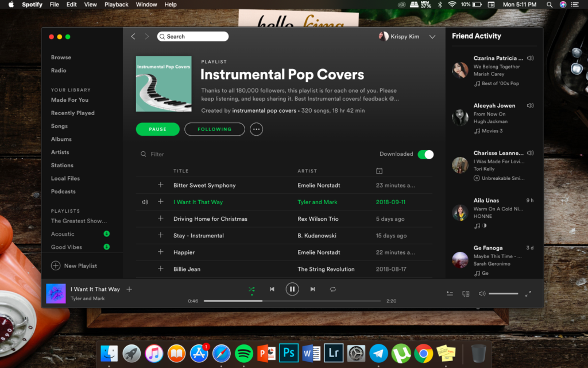Toggle shuffle playback off

click(252, 289)
